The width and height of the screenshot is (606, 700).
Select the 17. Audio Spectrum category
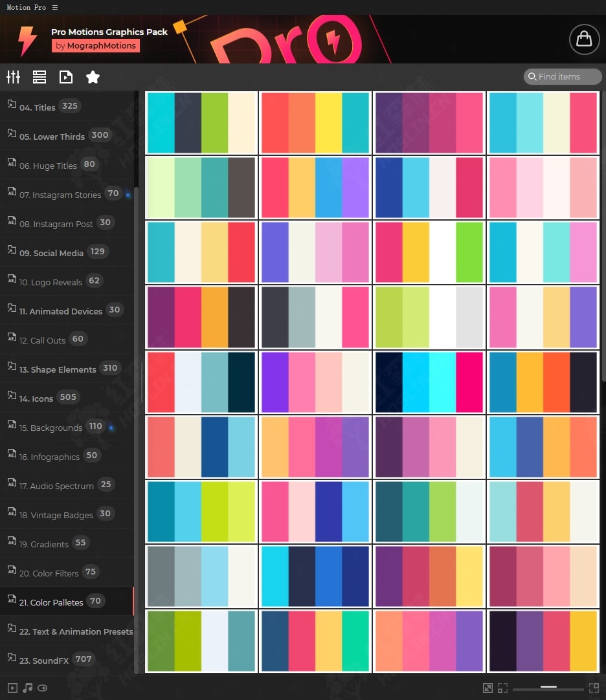pos(67,485)
